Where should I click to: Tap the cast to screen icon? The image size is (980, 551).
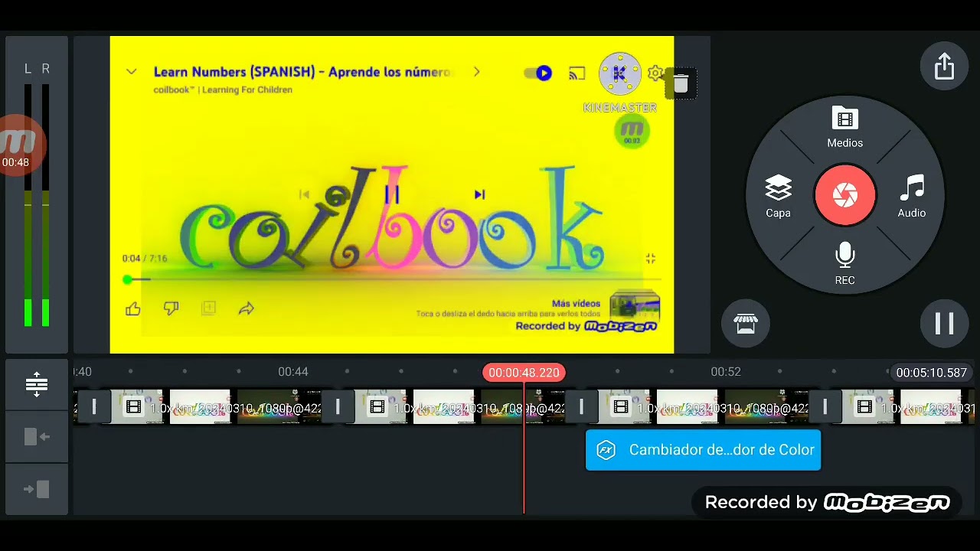[x=577, y=73]
